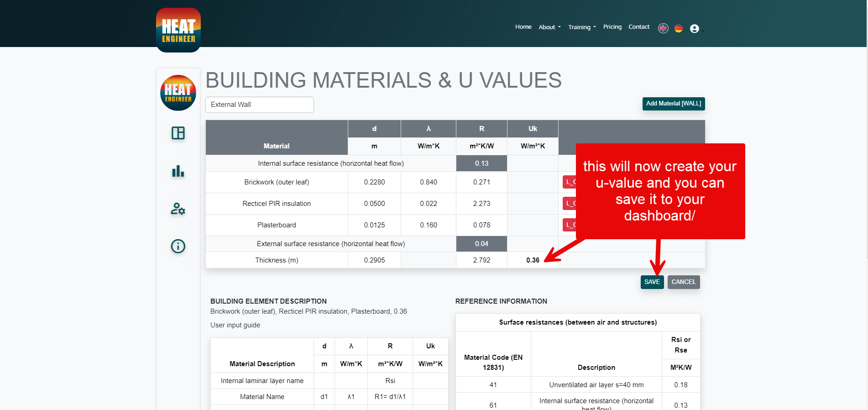Viewport: 868px width, 410px height.
Task: Click the Internal surface resistance row label
Action: coord(331,163)
